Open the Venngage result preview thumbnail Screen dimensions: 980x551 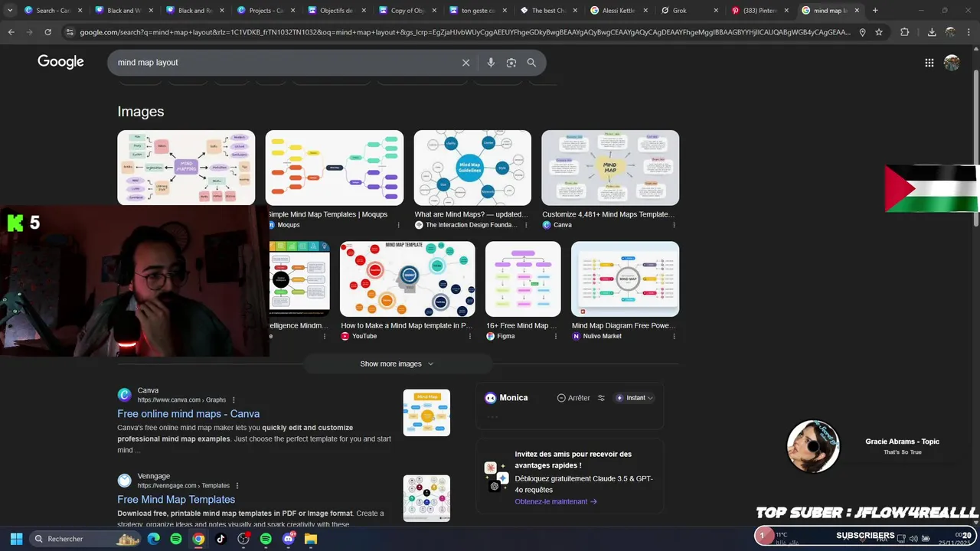pos(426,498)
